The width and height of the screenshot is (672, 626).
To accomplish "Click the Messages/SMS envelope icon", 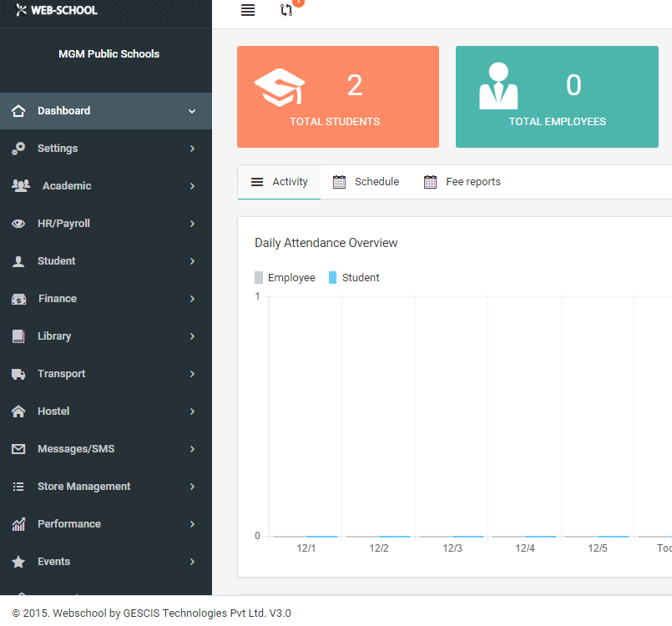I will [x=18, y=449].
